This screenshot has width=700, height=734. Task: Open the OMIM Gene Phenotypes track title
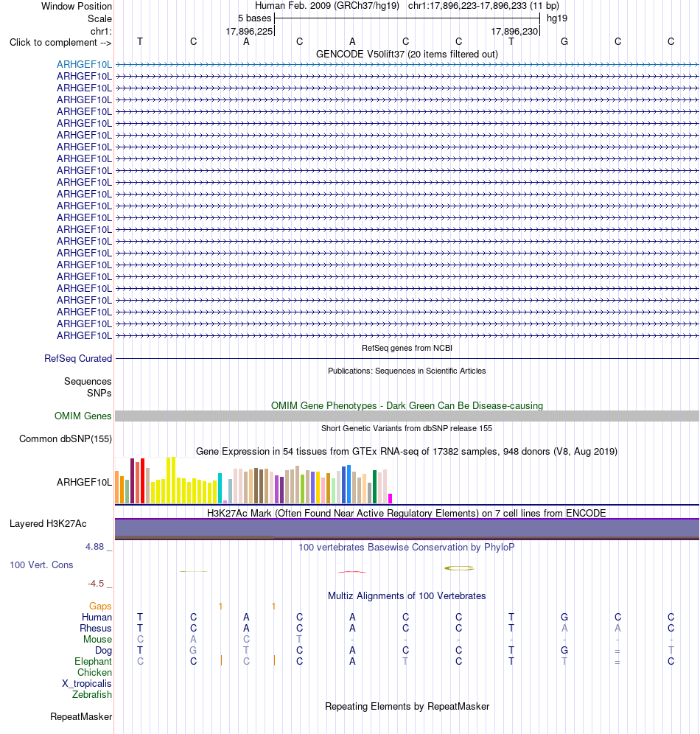tap(407, 406)
